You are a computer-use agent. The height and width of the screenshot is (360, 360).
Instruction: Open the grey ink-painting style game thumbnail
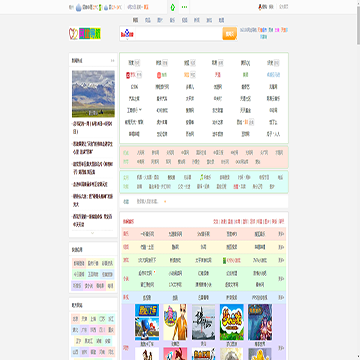[204, 322]
